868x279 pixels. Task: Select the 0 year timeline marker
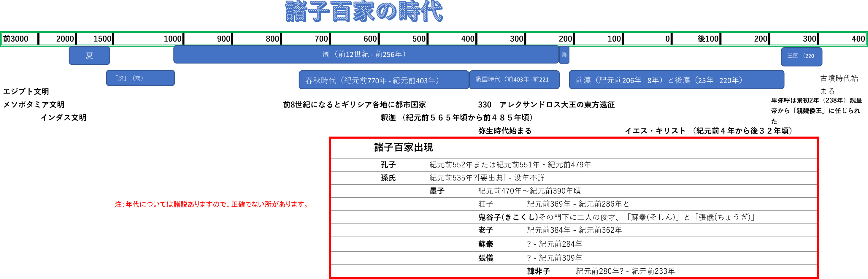click(x=667, y=39)
